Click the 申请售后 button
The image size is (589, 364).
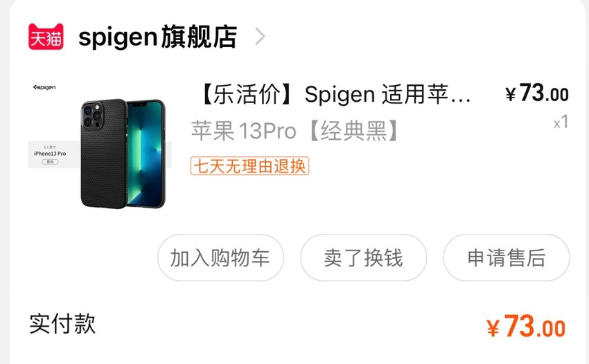click(x=507, y=258)
